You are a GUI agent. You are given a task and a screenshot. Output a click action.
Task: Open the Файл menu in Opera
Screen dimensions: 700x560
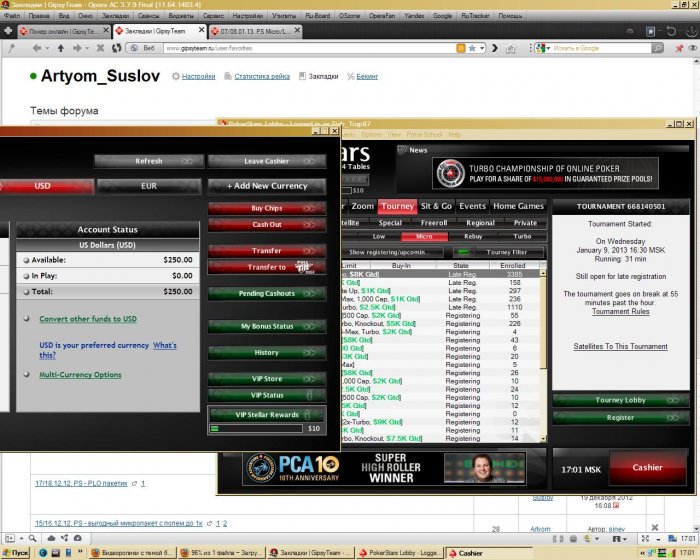click(x=12, y=16)
